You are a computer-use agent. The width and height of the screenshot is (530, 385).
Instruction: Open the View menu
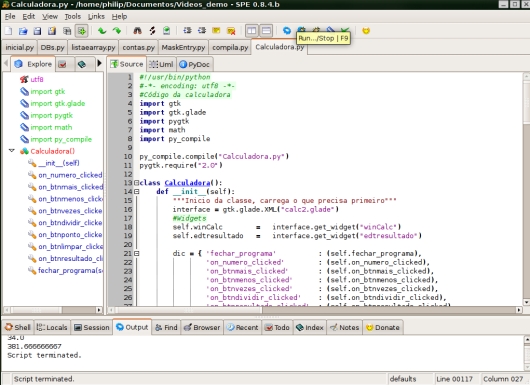pos(50,17)
